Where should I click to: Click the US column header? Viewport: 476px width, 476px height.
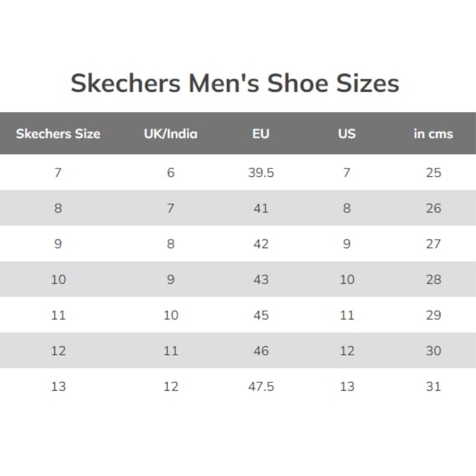[347, 134]
